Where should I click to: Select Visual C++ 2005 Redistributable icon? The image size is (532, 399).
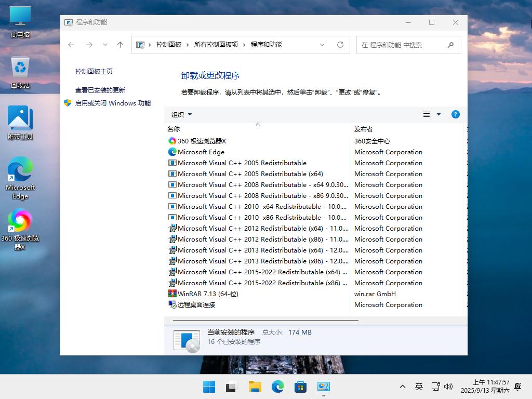[172, 163]
